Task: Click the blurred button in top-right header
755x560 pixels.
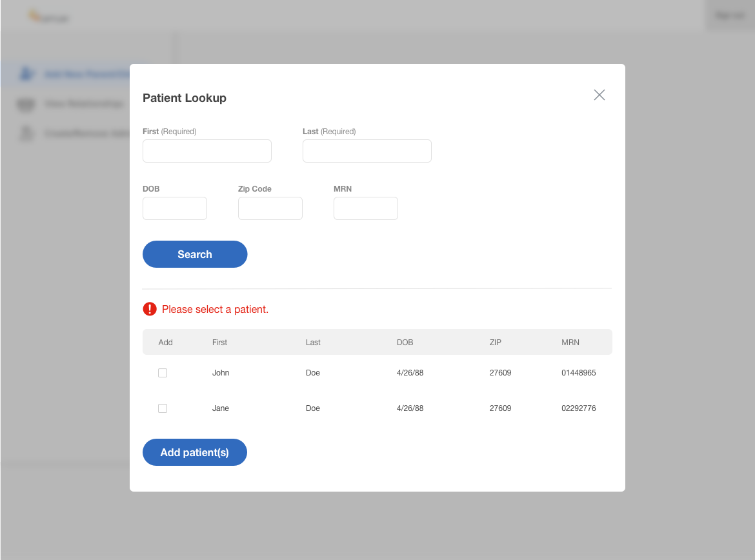Action: coord(730,15)
